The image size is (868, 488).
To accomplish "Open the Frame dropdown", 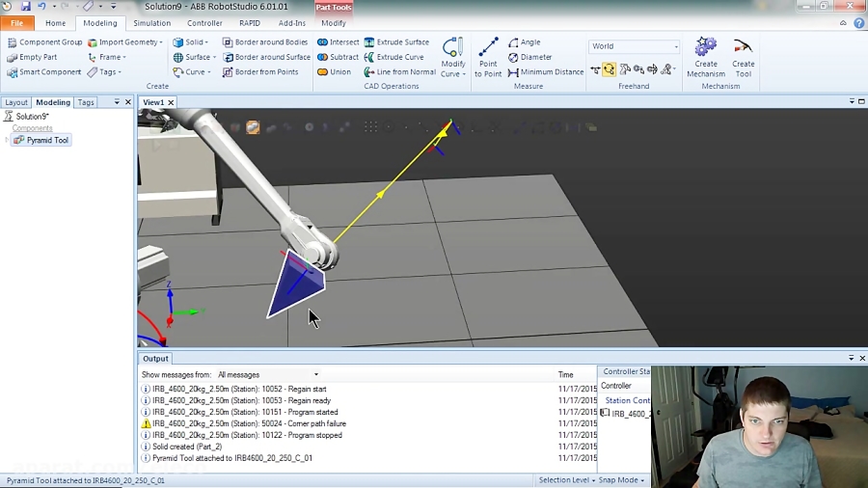I will click(x=107, y=57).
